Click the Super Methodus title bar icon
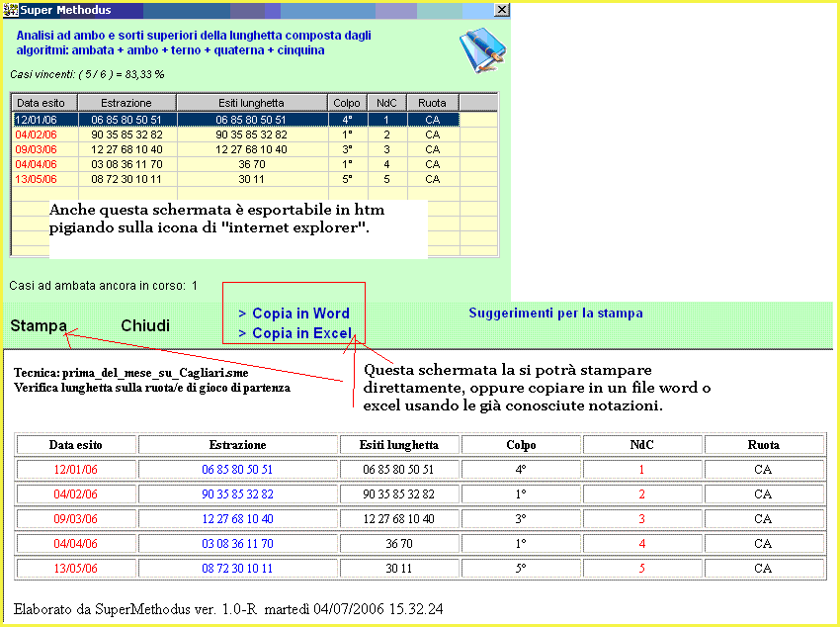The width and height of the screenshot is (840, 627). coord(11,10)
